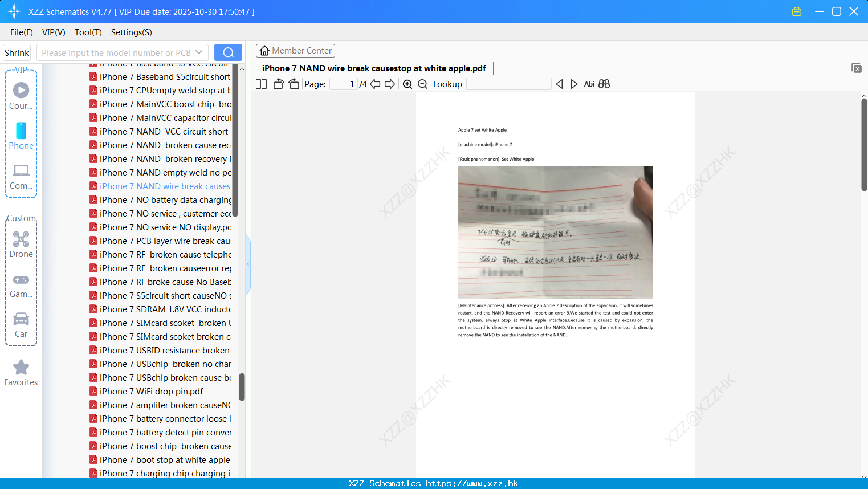Open iPhone 7 battery detect pin file

[x=161, y=433]
